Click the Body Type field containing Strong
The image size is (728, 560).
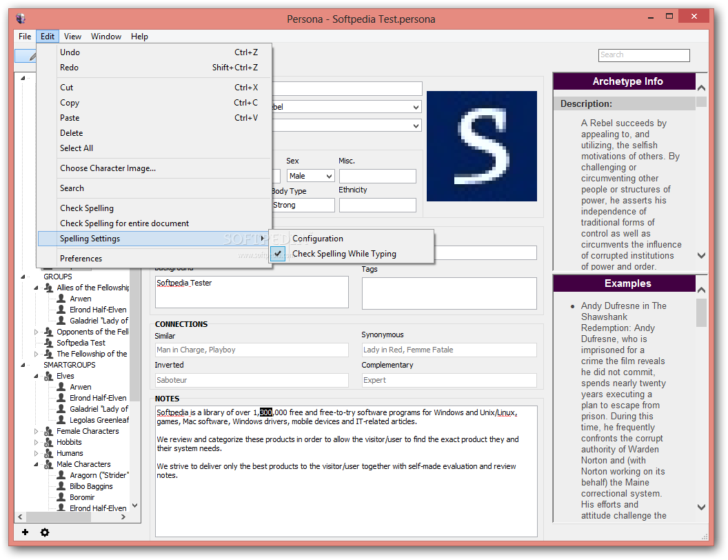coord(303,206)
